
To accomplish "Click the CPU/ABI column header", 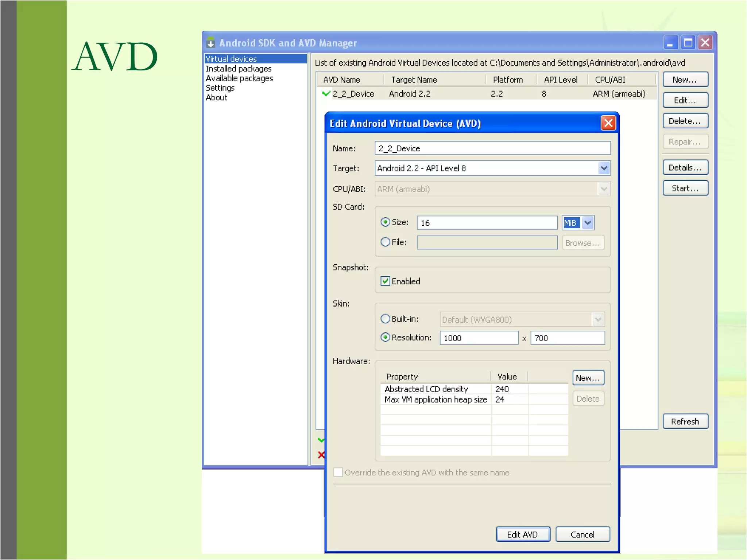I will pyautogui.click(x=622, y=79).
